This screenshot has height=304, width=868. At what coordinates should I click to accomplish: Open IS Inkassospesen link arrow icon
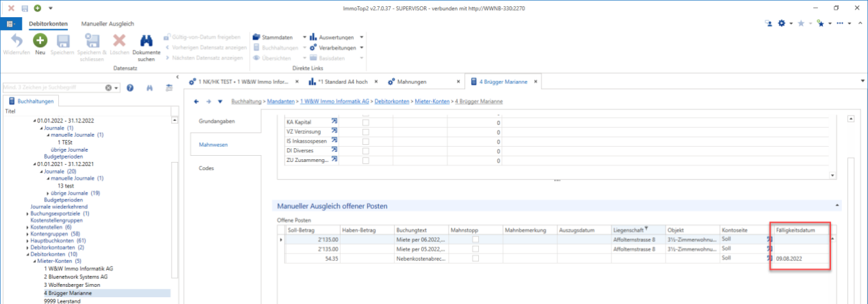(334, 141)
